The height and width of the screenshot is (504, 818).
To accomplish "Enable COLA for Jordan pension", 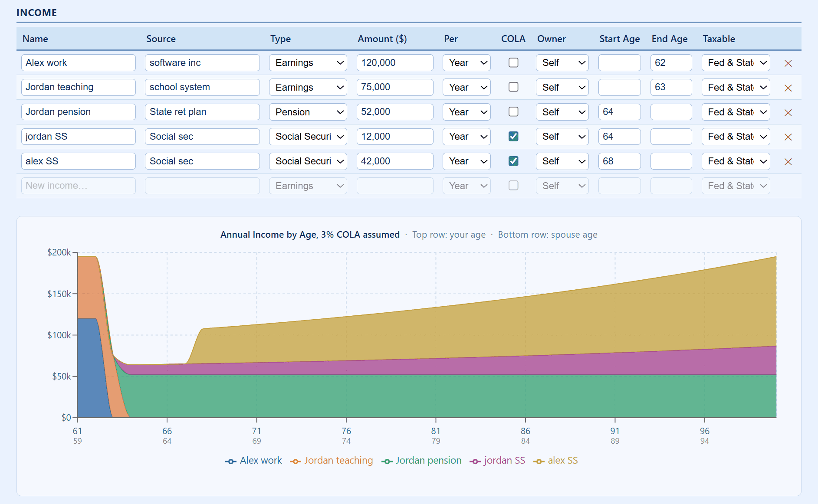I will pyautogui.click(x=513, y=112).
